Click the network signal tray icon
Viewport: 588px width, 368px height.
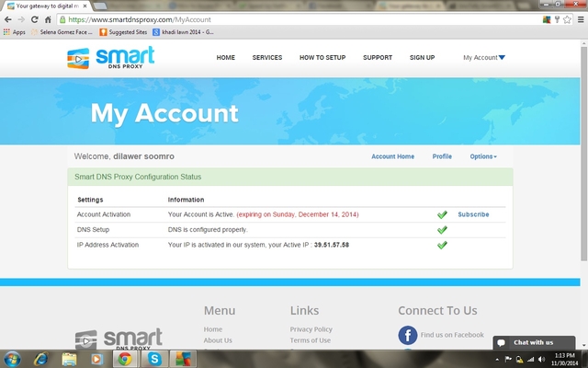tap(530, 360)
